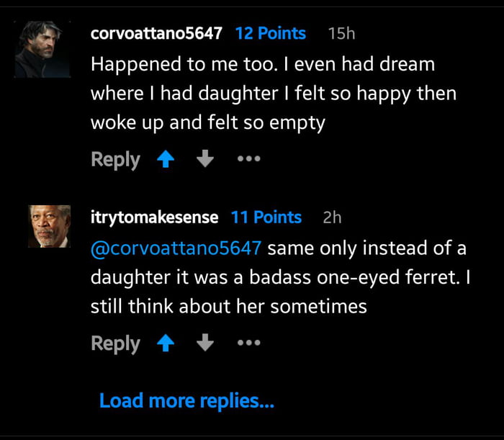The height and width of the screenshot is (440, 504).
Task: Downvote itrytomakesense's ferret comment
Action: 205,344
